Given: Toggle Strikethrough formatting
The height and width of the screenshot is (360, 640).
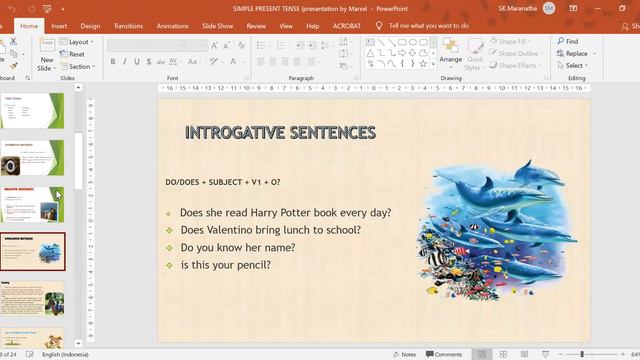Looking at the screenshot, I should [161, 62].
